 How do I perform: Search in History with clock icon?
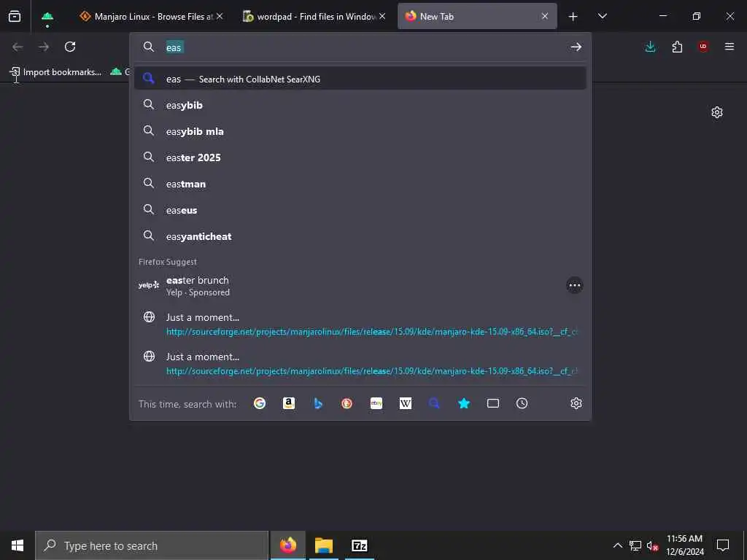point(522,403)
